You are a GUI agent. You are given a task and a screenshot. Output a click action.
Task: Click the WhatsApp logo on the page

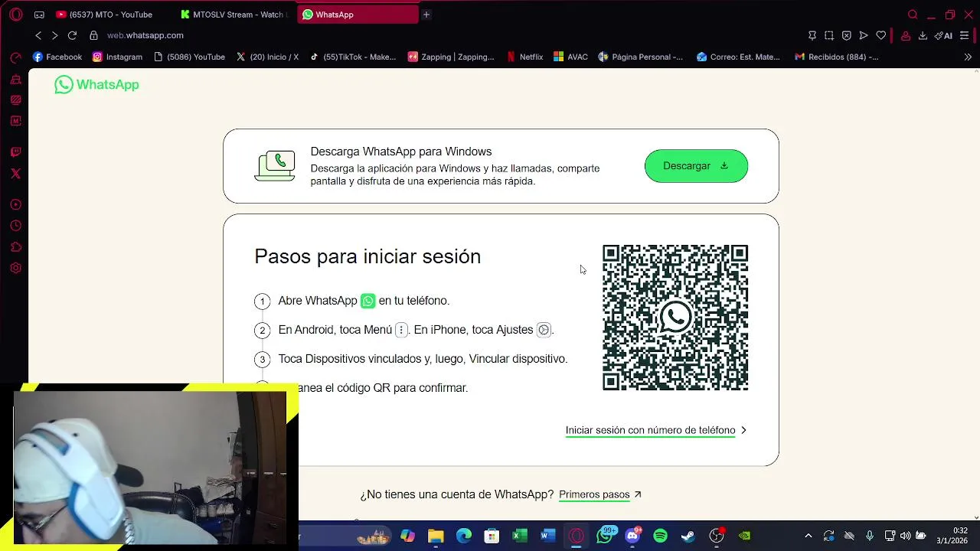[96, 84]
